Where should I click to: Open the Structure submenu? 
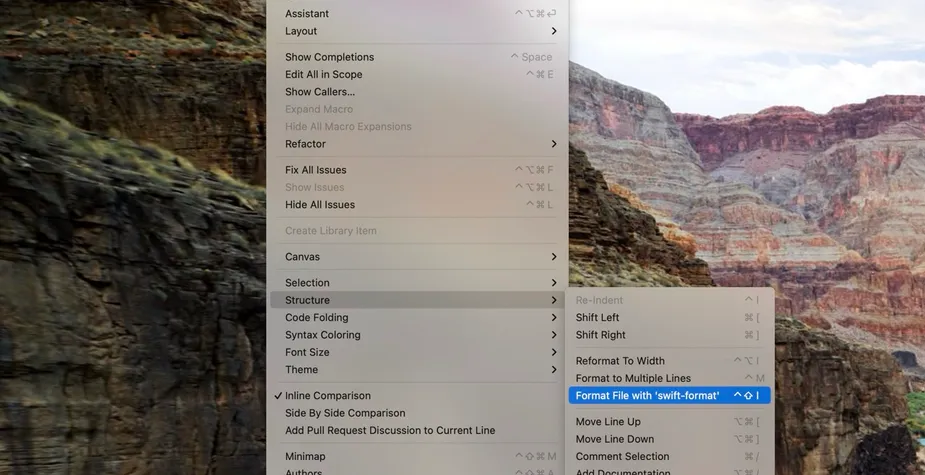pos(417,300)
